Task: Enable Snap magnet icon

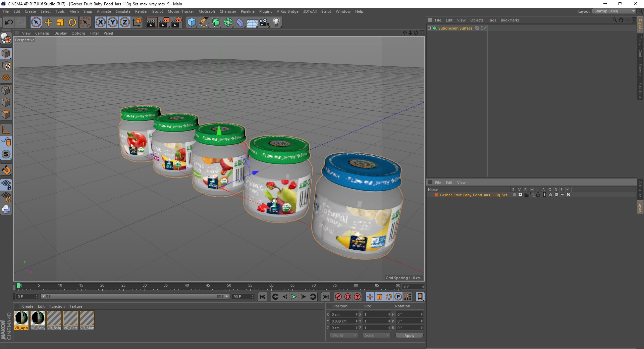Action: [6, 170]
